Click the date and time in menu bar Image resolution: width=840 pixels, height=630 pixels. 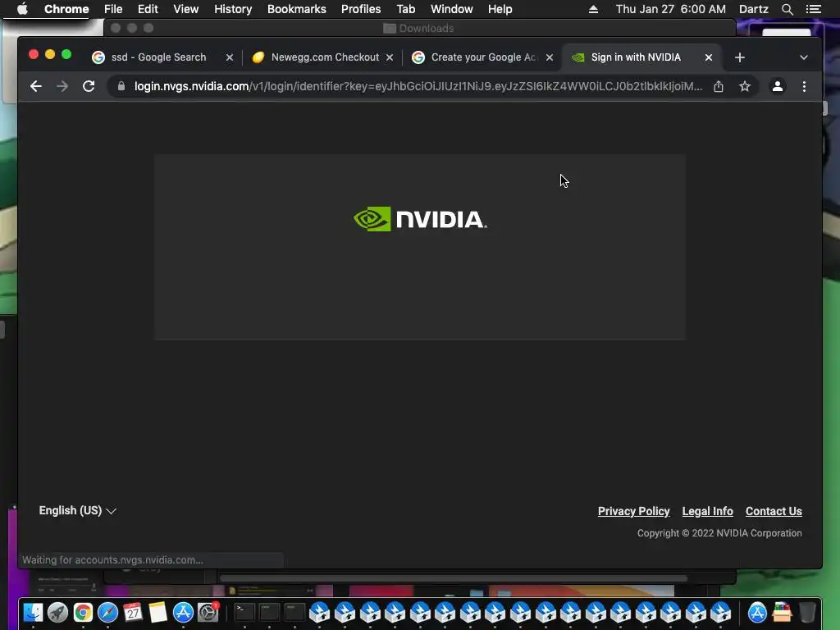(671, 9)
